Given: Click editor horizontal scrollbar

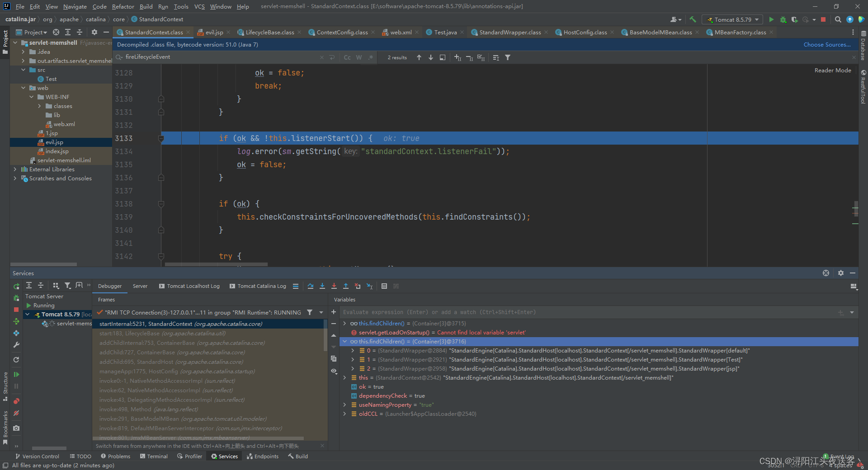Looking at the screenshot, I should click(216, 264).
